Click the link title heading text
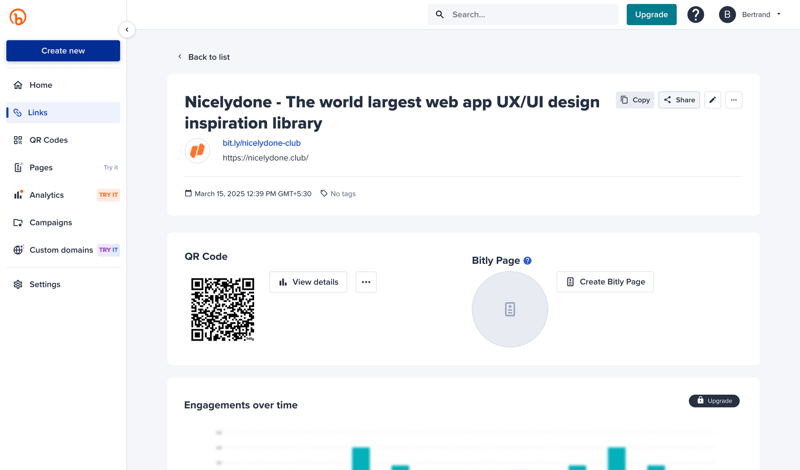The height and width of the screenshot is (470, 800). (x=392, y=112)
